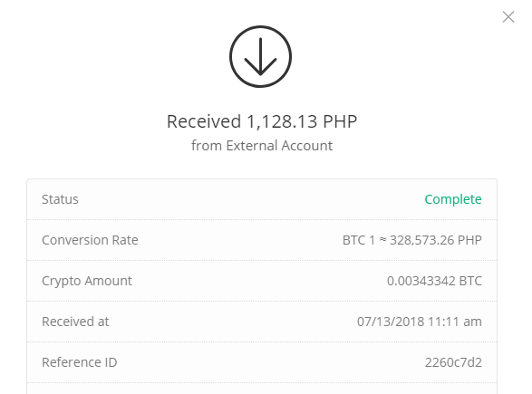Click the 'from External Account' text

(262, 146)
